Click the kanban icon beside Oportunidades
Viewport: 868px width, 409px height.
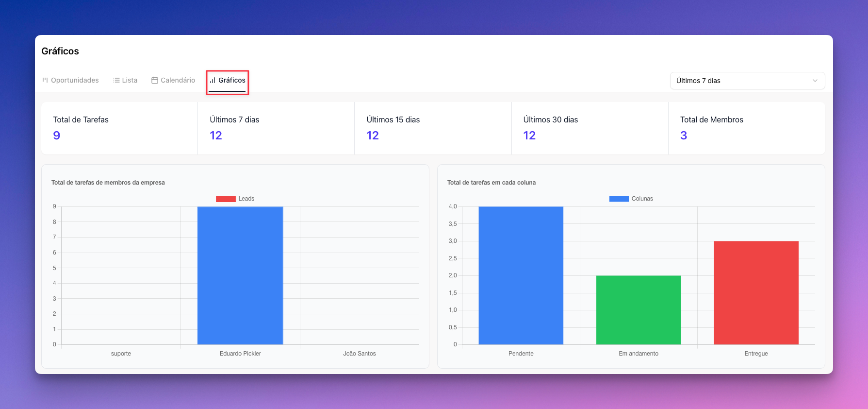45,80
